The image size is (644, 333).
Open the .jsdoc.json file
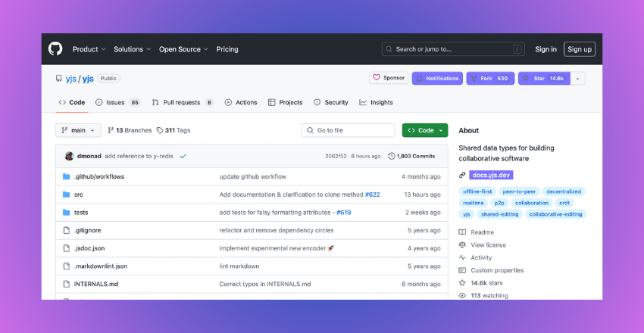click(x=89, y=248)
